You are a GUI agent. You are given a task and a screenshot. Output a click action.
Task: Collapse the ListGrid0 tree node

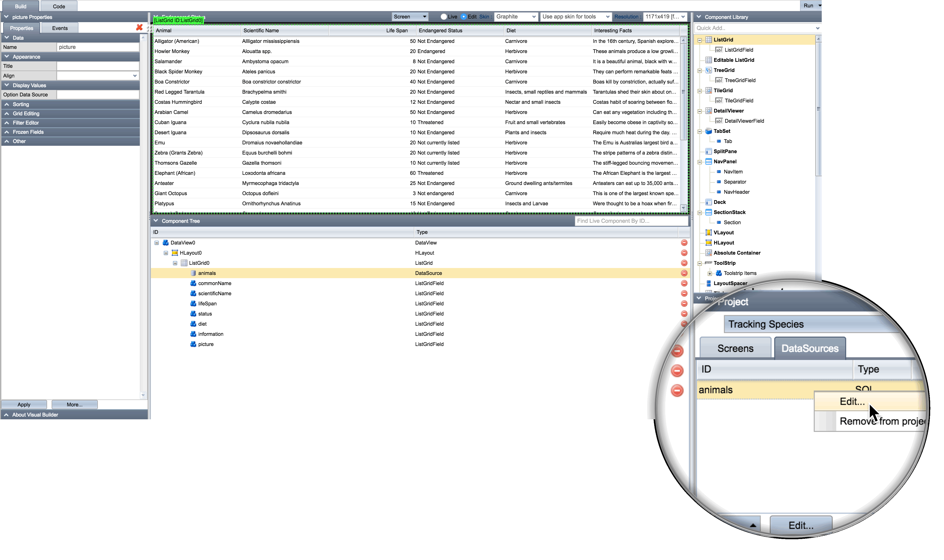[175, 263]
